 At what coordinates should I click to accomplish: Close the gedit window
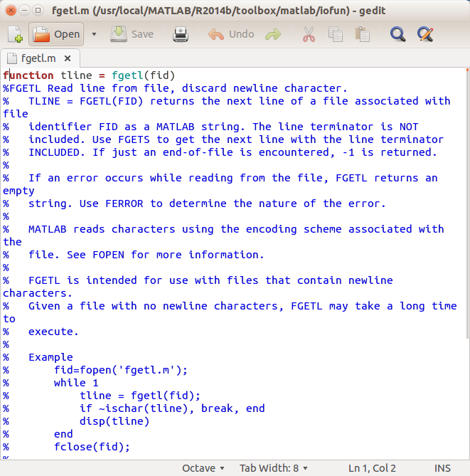point(11,11)
